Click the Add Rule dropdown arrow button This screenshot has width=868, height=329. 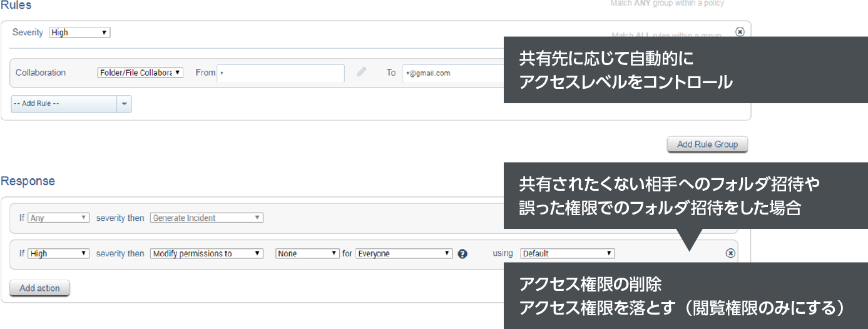point(124,104)
